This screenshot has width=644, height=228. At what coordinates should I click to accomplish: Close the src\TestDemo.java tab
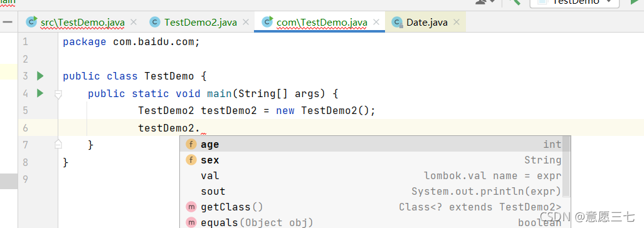(133, 22)
